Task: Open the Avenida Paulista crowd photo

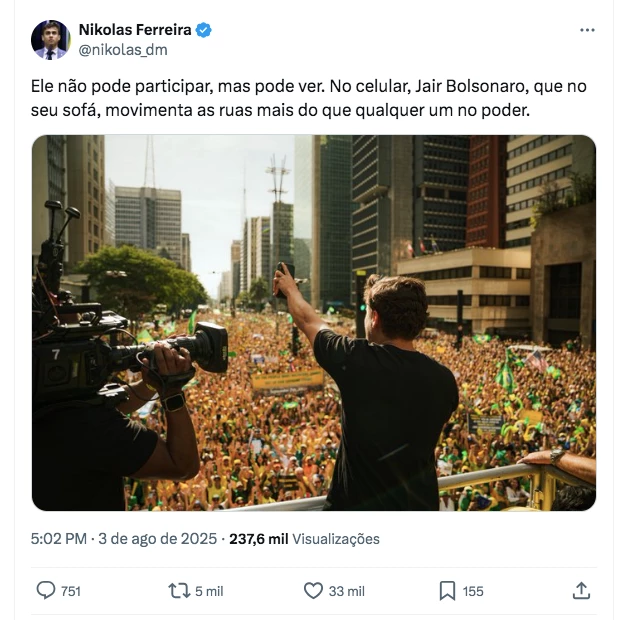Action: pyautogui.click(x=314, y=323)
